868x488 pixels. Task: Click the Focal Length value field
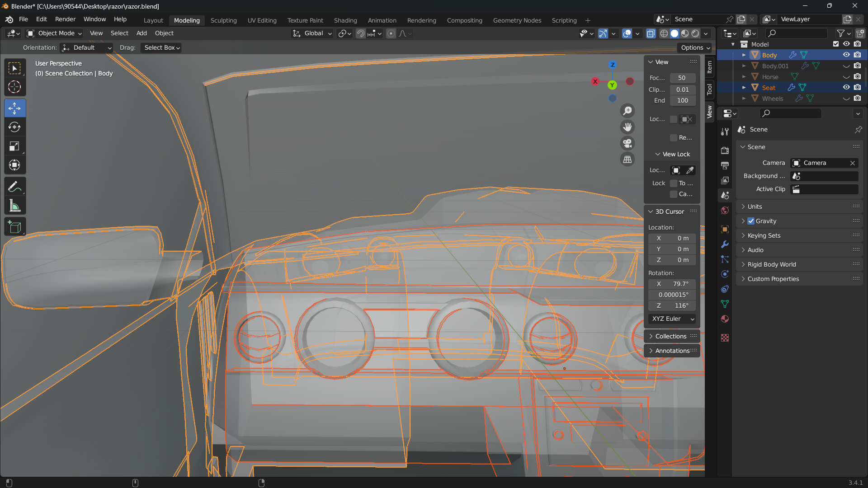point(682,78)
